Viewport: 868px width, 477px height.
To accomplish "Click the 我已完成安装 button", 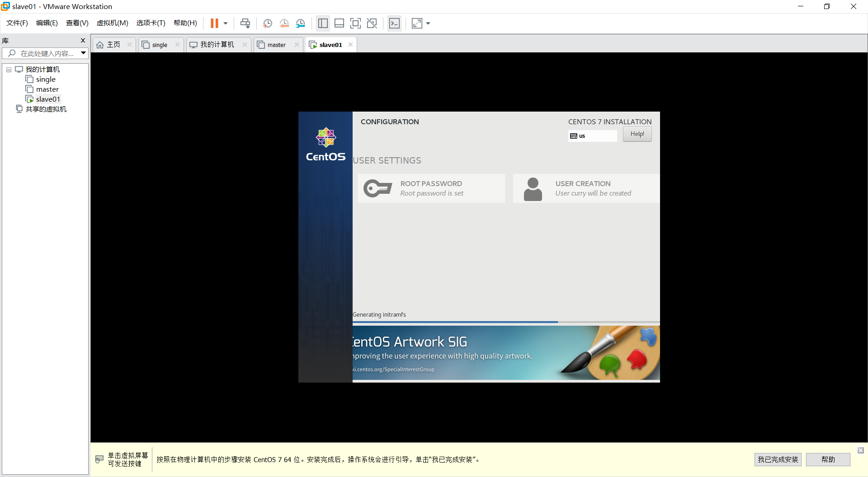I will pos(778,459).
